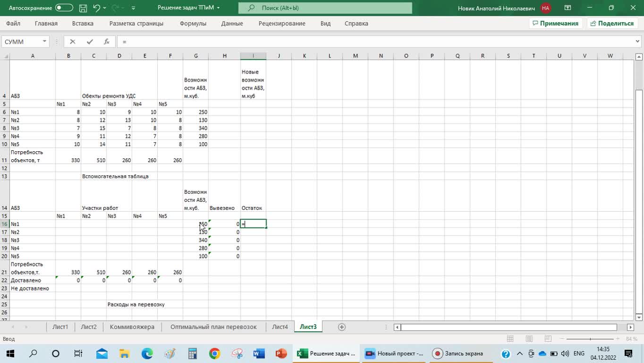Switch to the Запись экрана window

click(x=460, y=354)
